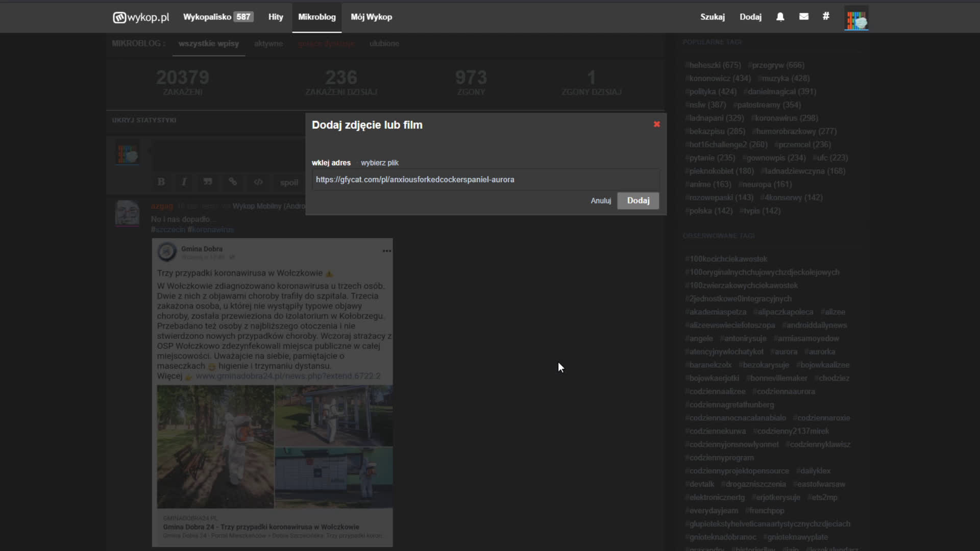The height and width of the screenshot is (551, 980).
Task: Close the Dodaj zdjęcie lub film dialog
Action: click(657, 124)
